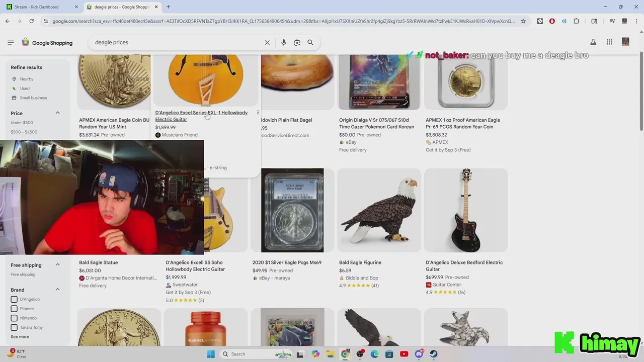Viewport: 644px width, 362px height.
Task: Check the Takara Tomy brand filter
Action: 14,327
